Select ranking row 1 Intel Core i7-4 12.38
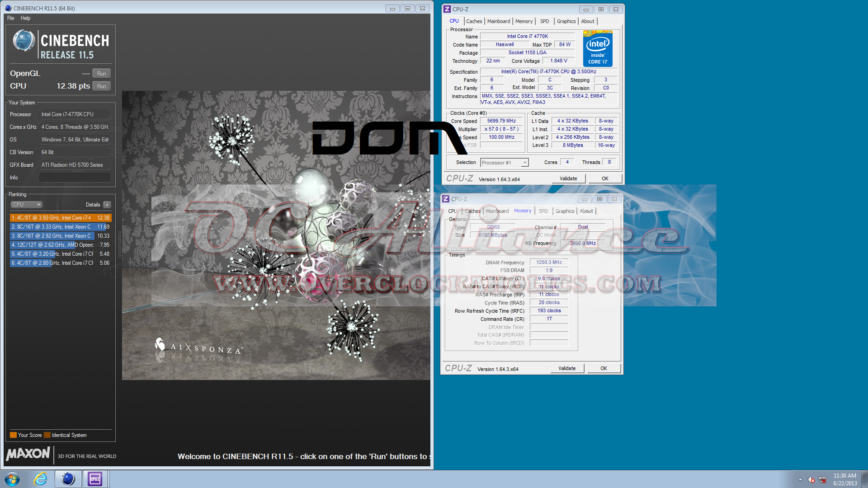868x488 pixels. [x=60, y=218]
